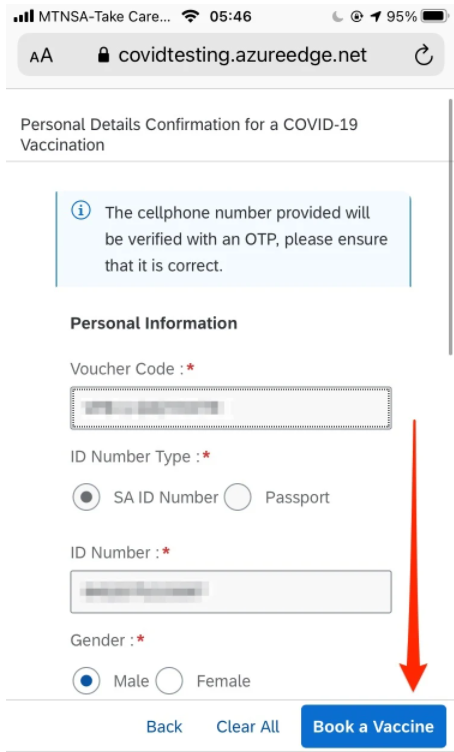454x752 pixels.
Task: Focus the ID Number input field
Action: (x=231, y=591)
